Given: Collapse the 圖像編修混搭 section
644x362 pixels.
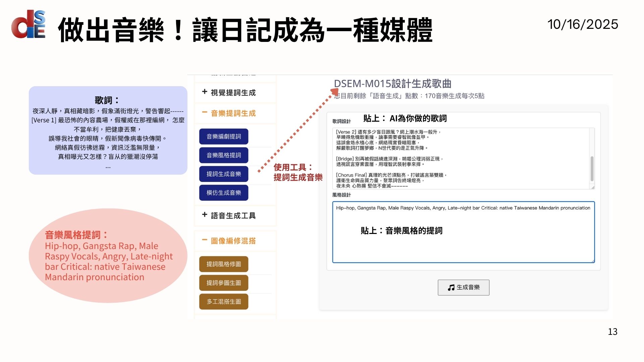Looking at the screenshot, I should (204, 240).
